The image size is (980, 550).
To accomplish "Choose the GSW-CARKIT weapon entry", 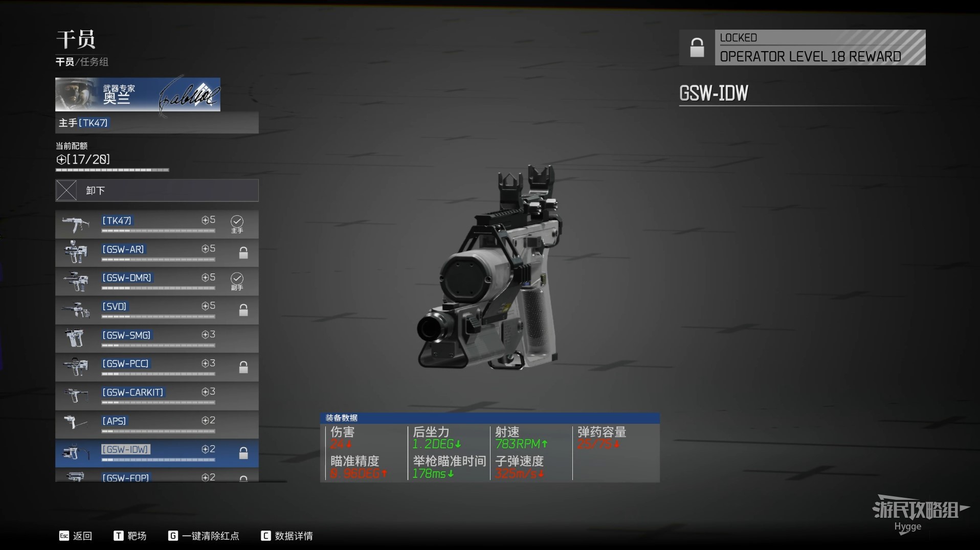I will (157, 396).
